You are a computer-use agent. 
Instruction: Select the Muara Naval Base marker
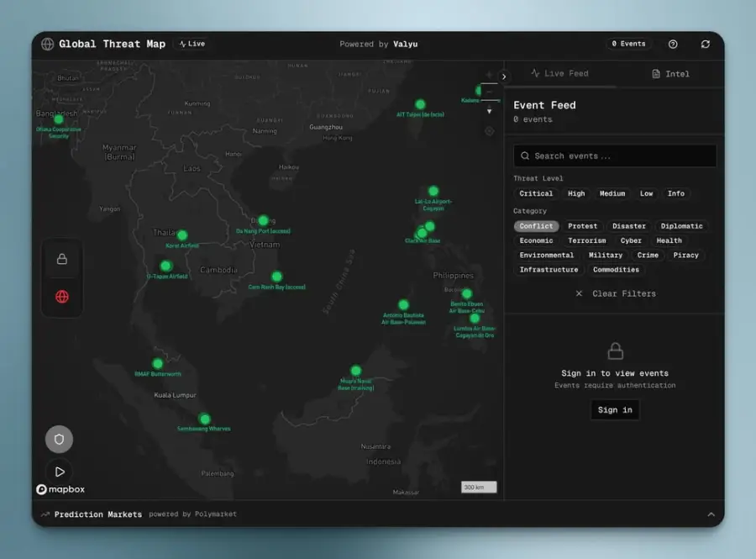[x=356, y=371]
